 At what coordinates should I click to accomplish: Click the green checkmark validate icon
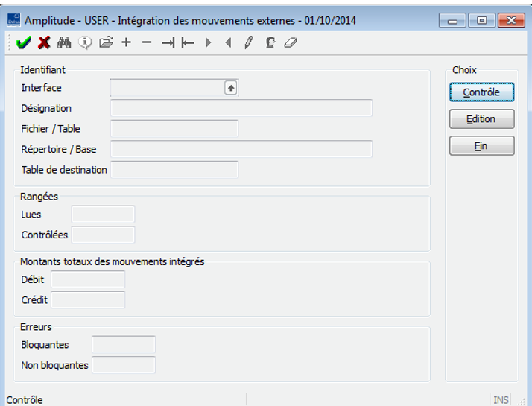23,43
